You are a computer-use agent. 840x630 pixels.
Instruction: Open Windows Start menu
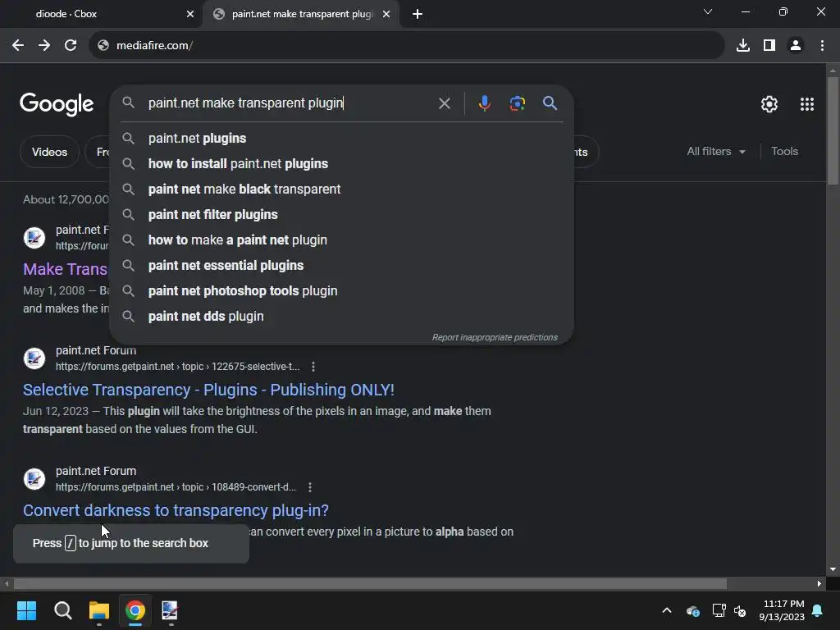pyautogui.click(x=26, y=610)
